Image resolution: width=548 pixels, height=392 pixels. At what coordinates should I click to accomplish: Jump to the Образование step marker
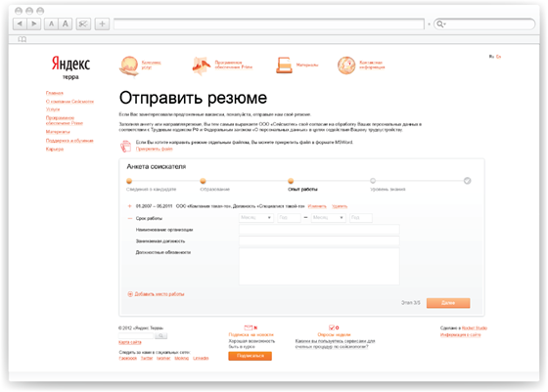point(203,181)
